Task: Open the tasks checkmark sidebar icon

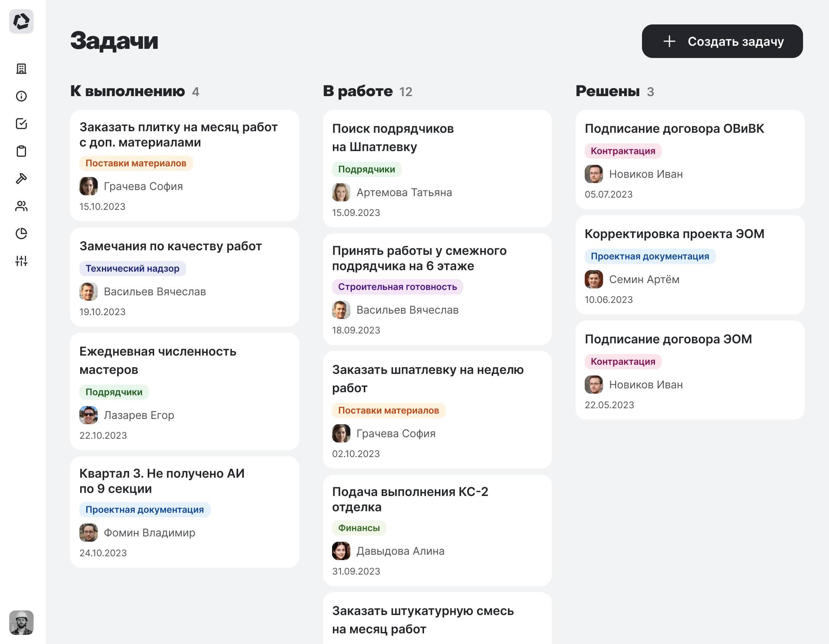Action: 21,124
